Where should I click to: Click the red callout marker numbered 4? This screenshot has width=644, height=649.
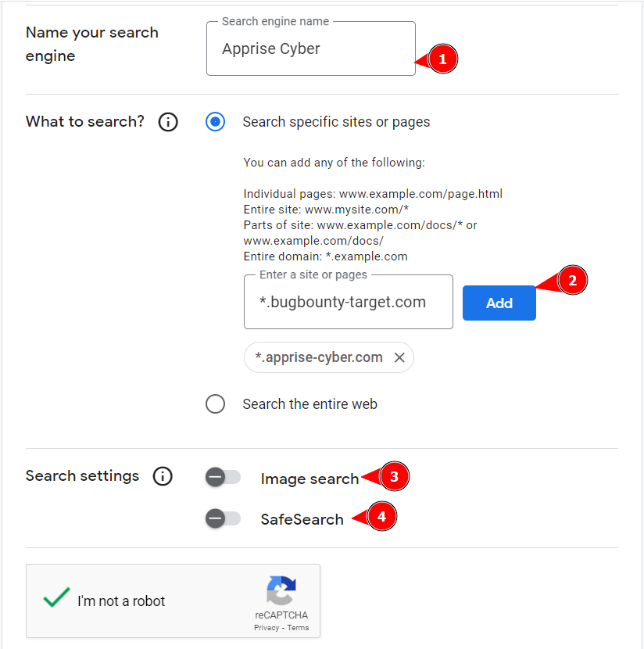[x=382, y=516]
